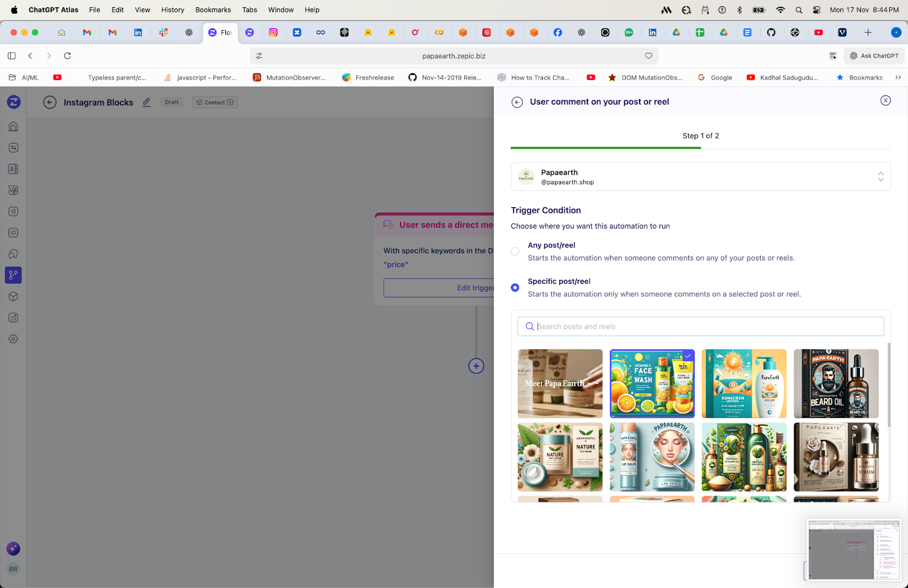Open site settings icon in address bar
The height and width of the screenshot is (588, 908).
coord(259,56)
